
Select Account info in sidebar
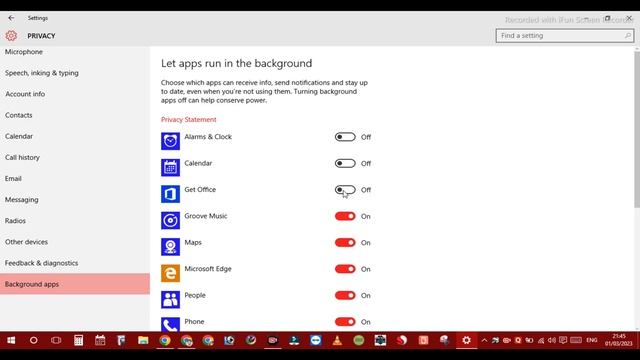75,94
